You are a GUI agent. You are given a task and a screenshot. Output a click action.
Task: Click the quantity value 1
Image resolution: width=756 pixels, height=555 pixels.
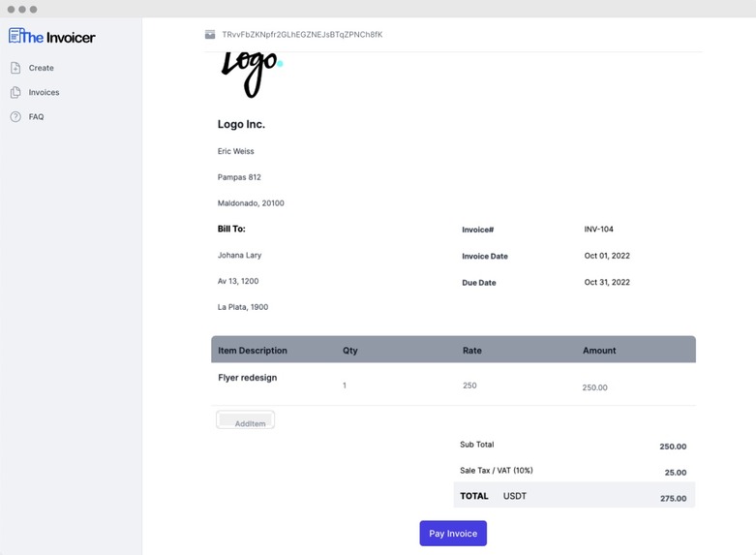click(345, 385)
